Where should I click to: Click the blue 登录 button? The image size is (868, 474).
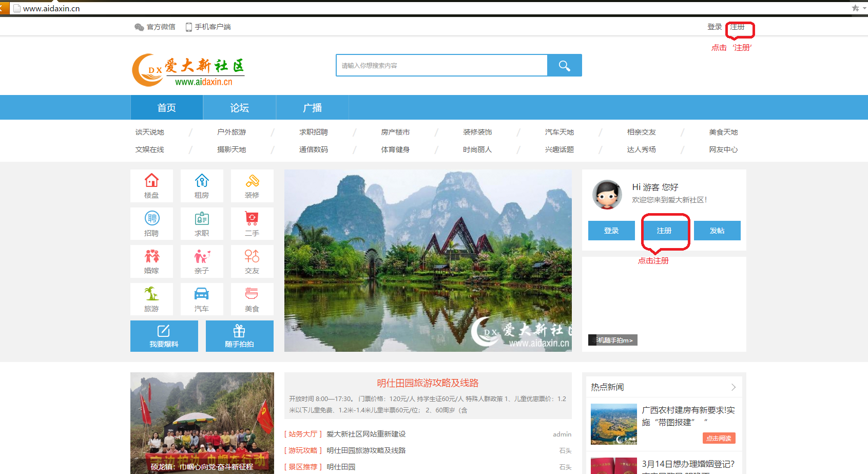tap(611, 231)
